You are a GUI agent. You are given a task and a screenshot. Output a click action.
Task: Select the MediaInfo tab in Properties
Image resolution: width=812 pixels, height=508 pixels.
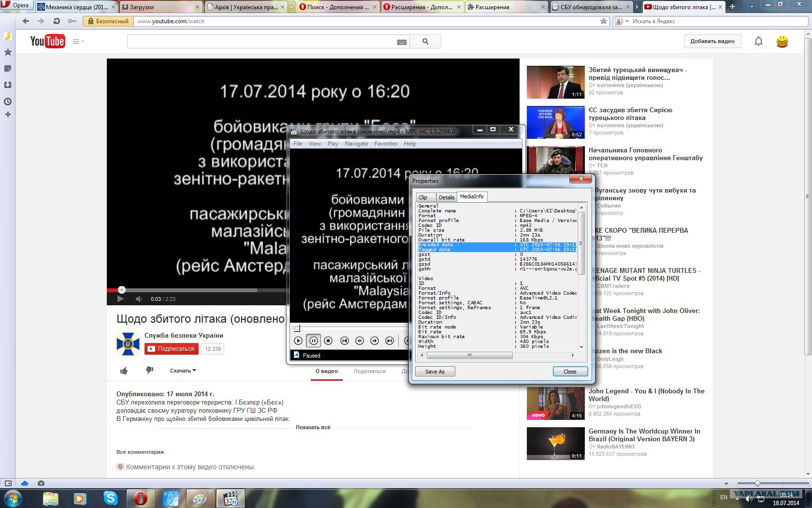[x=472, y=196]
